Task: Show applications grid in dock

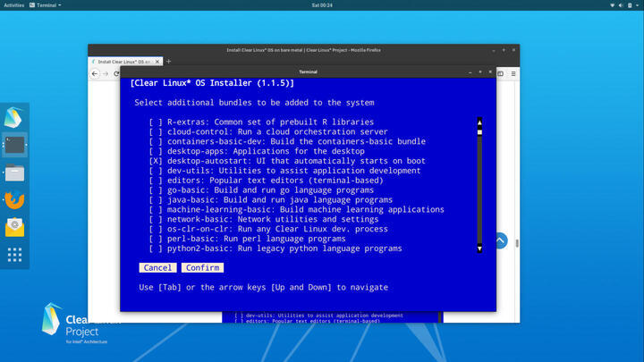Action: click(x=15, y=255)
